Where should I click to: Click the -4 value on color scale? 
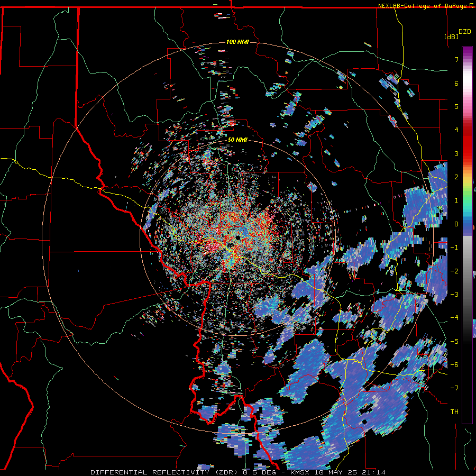[454, 318]
